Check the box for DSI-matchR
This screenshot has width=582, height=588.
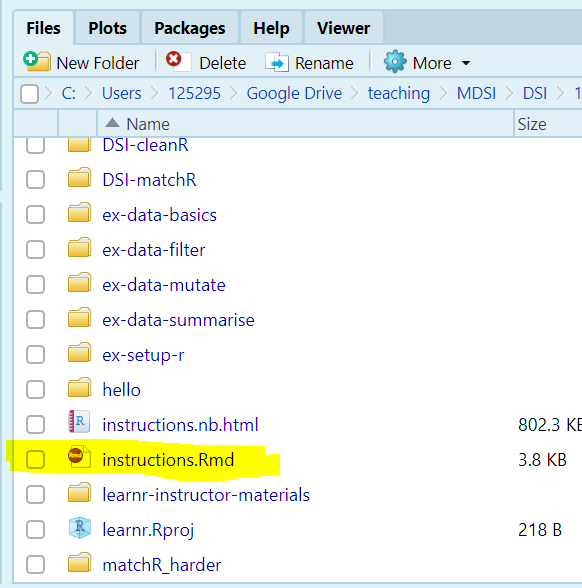36,180
